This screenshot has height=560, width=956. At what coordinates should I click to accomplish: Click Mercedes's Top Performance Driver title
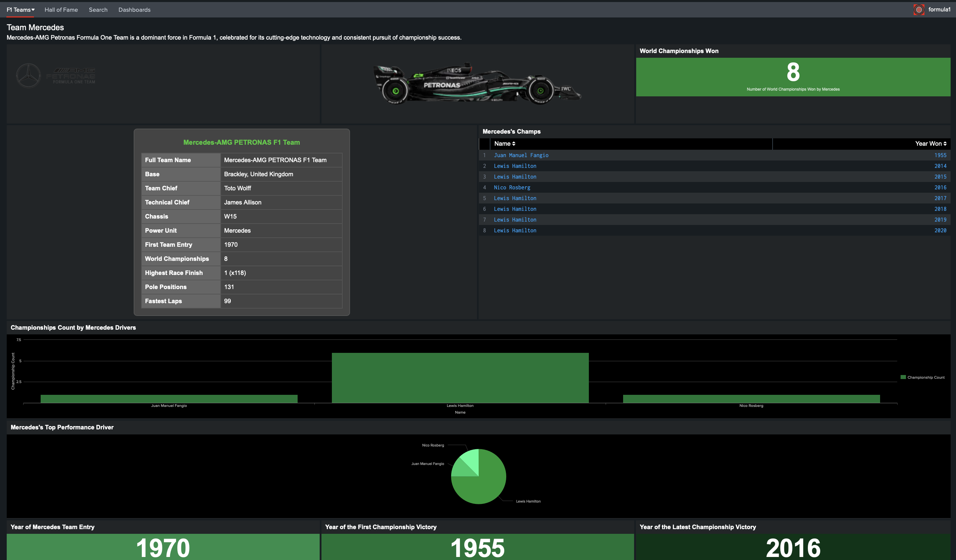(62, 427)
